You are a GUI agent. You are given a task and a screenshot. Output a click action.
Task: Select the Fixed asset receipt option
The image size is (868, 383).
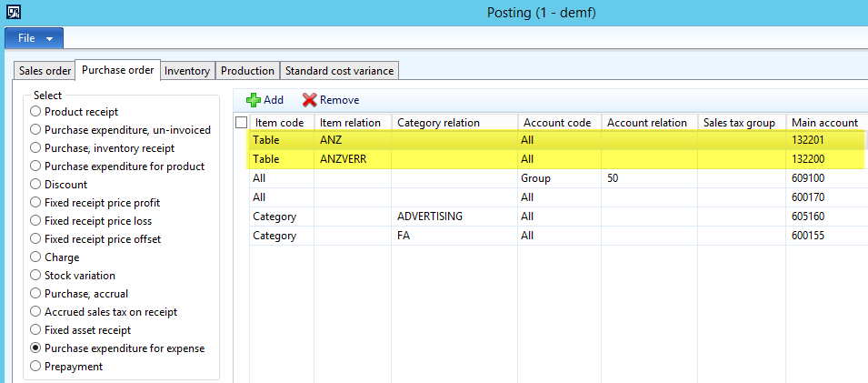point(35,330)
